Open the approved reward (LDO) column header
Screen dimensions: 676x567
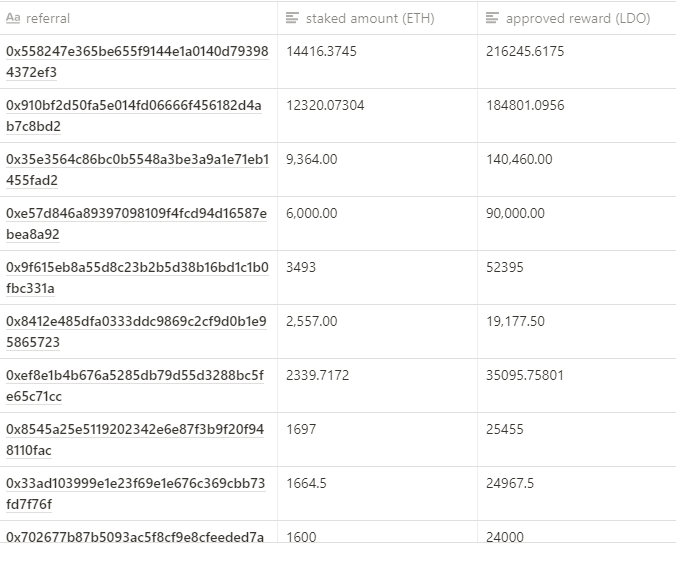click(x=577, y=18)
